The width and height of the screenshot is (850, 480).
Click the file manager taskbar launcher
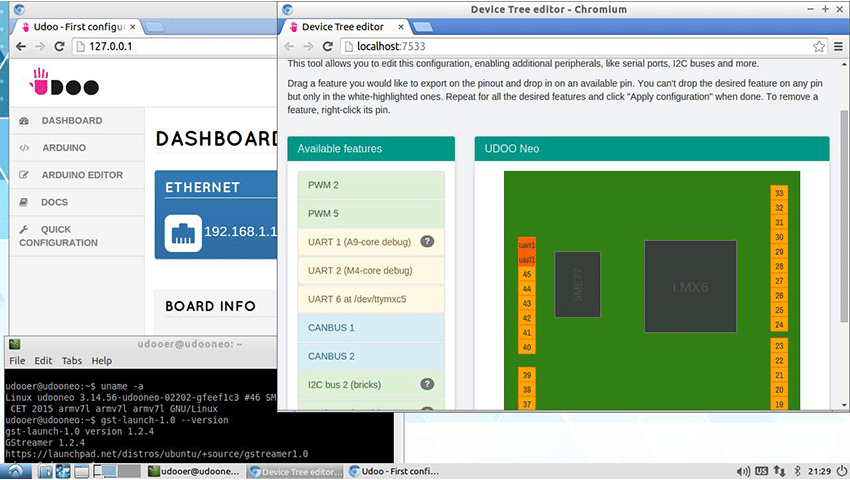(x=46, y=471)
